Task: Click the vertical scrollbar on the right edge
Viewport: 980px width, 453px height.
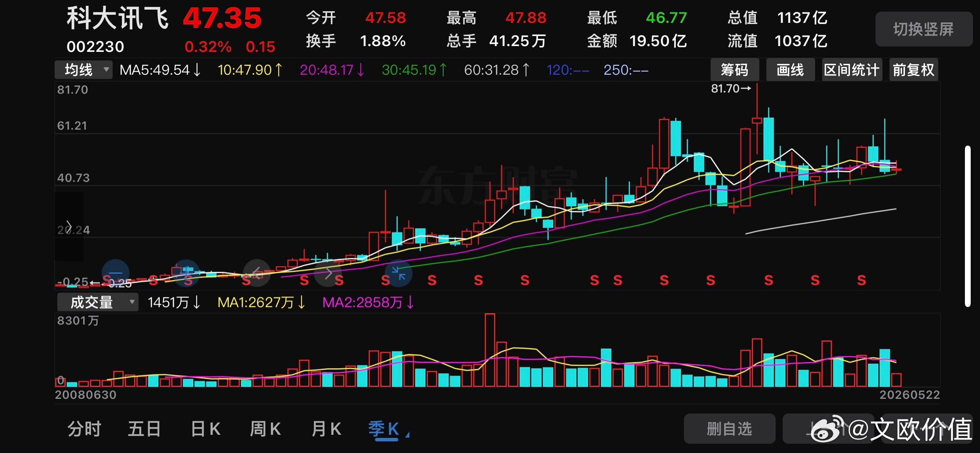Action: coord(968,226)
